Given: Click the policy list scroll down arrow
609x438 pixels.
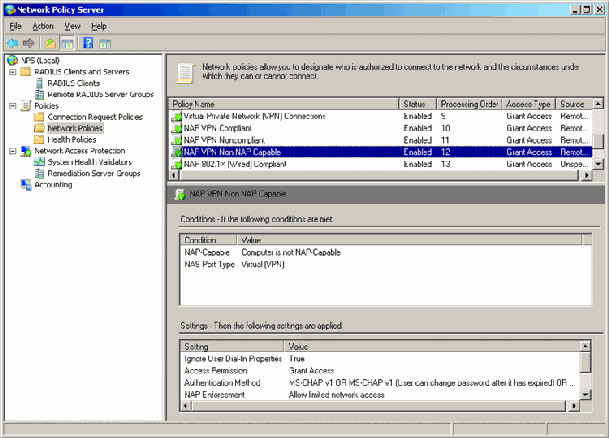Looking at the screenshot, I should pyautogui.click(x=598, y=164).
